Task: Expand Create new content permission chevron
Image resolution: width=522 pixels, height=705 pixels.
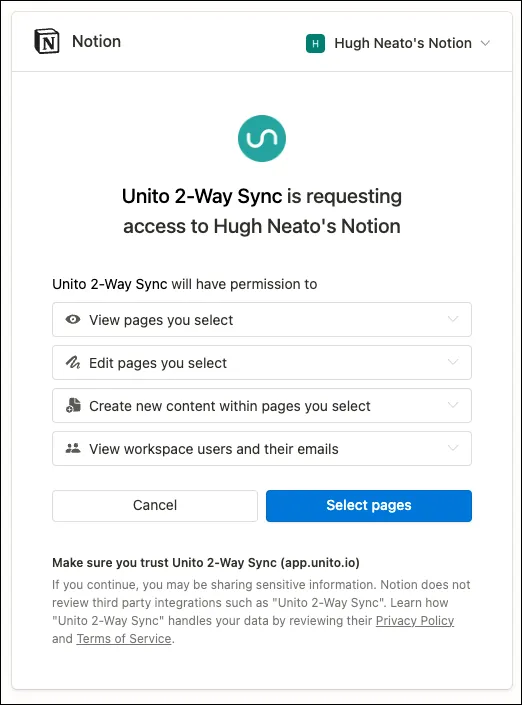Action: pyautogui.click(x=453, y=405)
